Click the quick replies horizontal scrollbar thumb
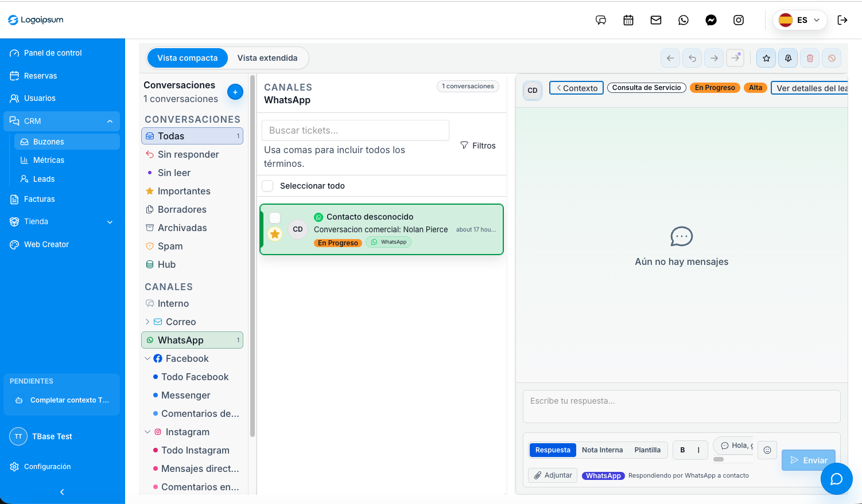 [719, 459]
